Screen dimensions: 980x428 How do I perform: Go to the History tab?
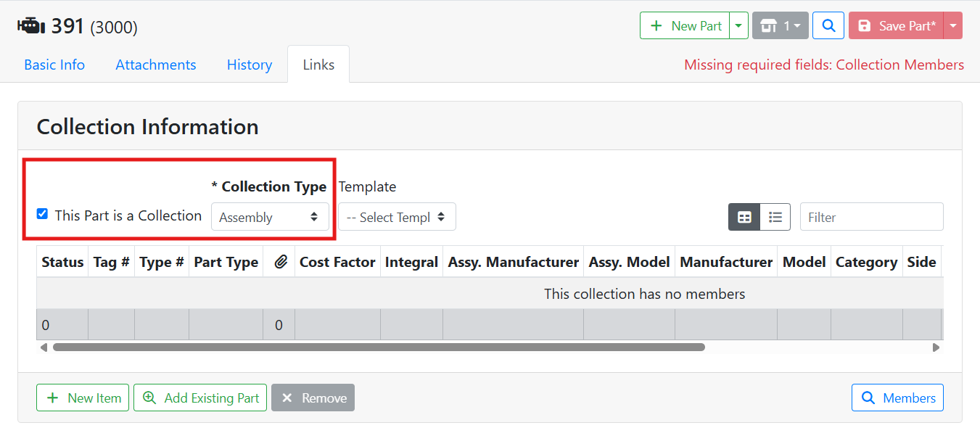(250, 65)
